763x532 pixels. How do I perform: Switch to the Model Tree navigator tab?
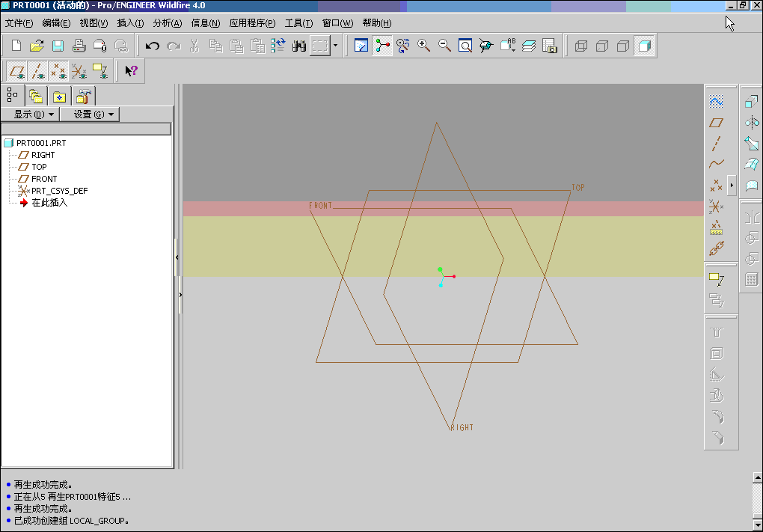[12, 95]
